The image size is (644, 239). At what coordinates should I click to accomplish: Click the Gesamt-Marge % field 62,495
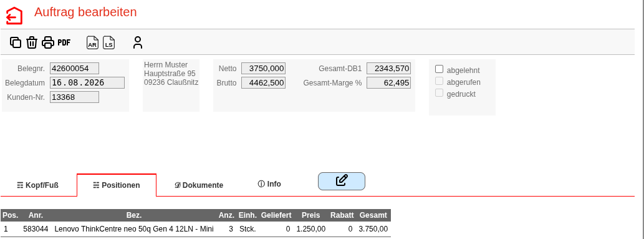[388, 83]
